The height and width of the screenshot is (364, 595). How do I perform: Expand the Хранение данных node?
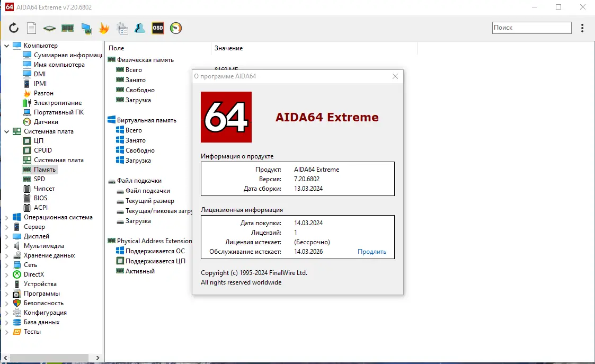pos(6,256)
